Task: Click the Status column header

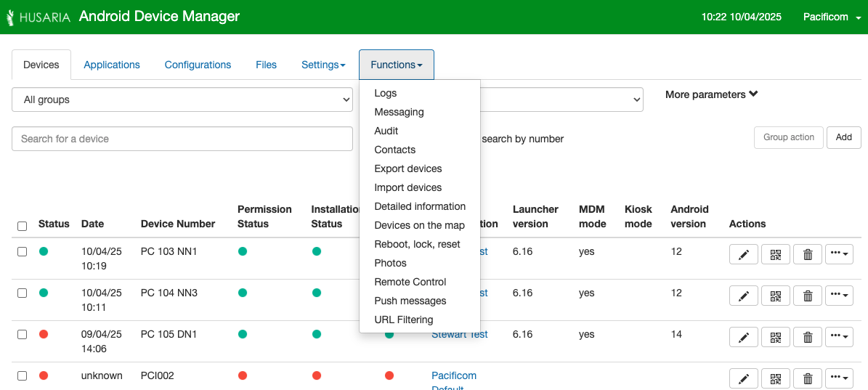Action: pyautogui.click(x=54, y=224)
